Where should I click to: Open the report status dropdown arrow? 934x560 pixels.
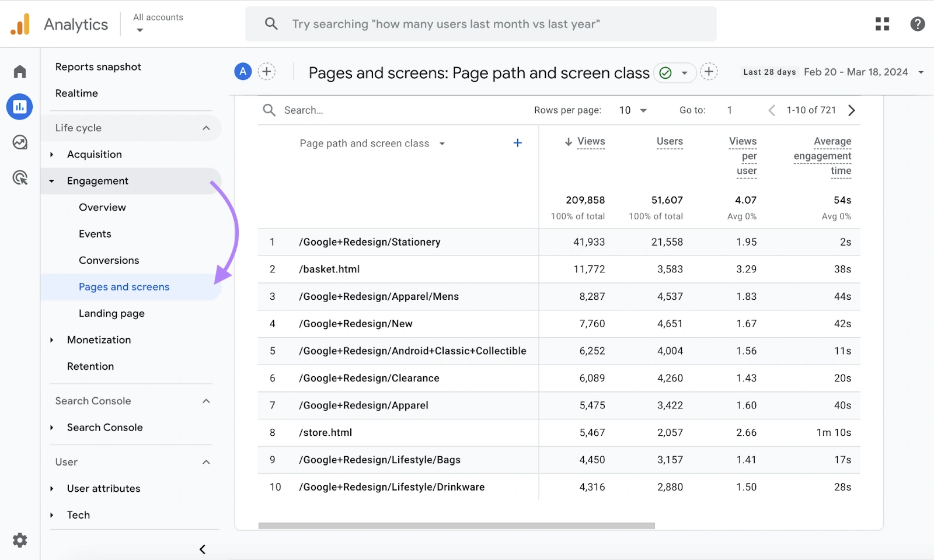(685, 73)
